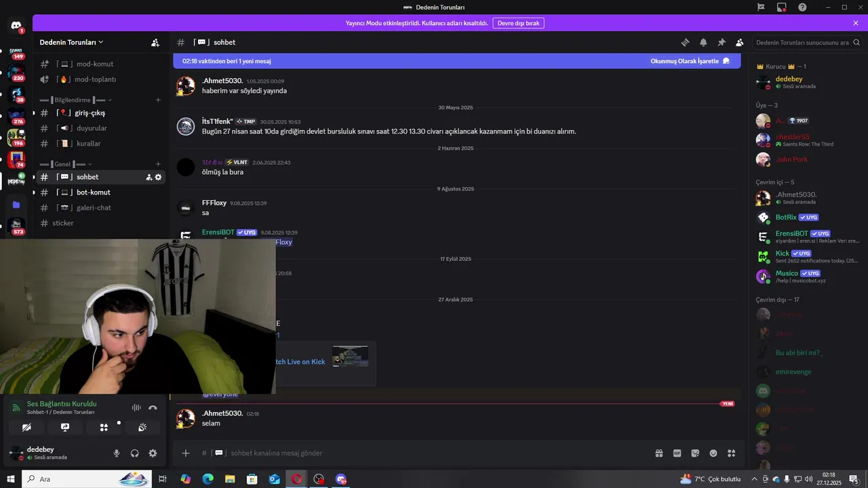
Task: Open FFFloxy username in chat
Action: click(214, 203)
